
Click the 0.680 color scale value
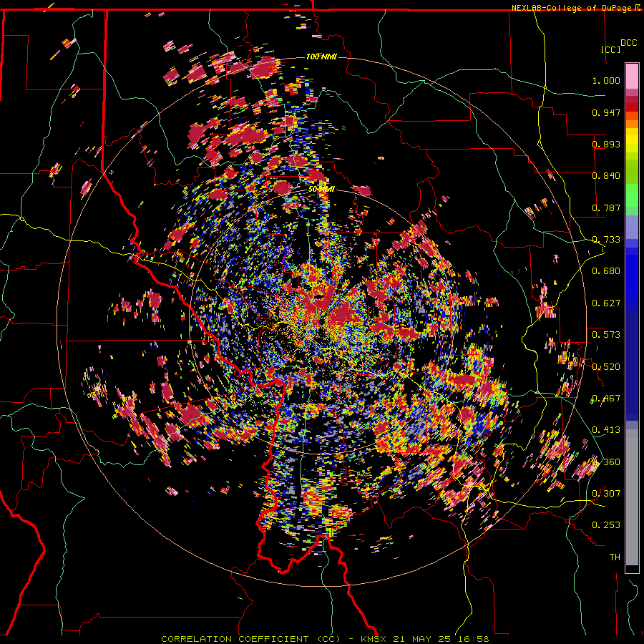(606, 270)
